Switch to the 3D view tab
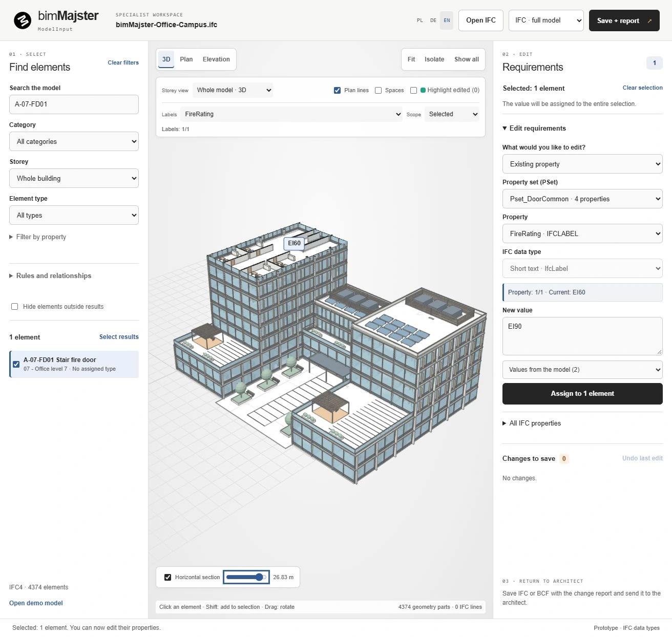This screenshot has height=637, width=672. (x=166, y=59)
